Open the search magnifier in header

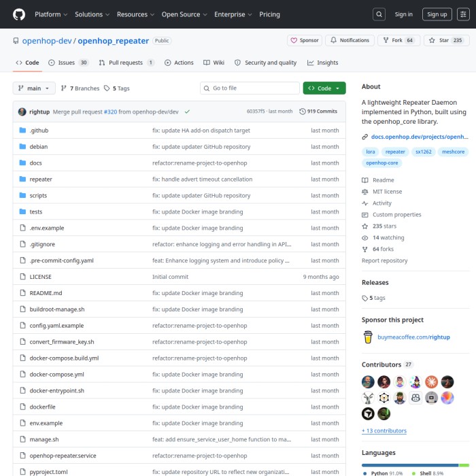[x=379, y=14]
